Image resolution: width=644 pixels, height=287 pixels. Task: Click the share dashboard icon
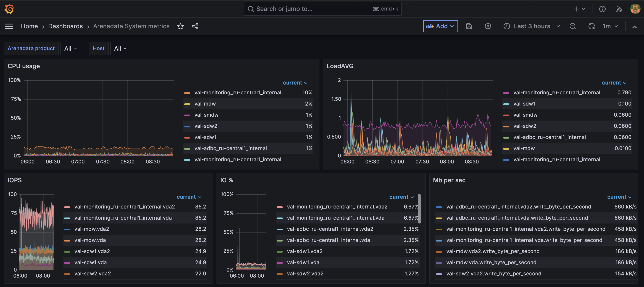click(x=195, y=26)
